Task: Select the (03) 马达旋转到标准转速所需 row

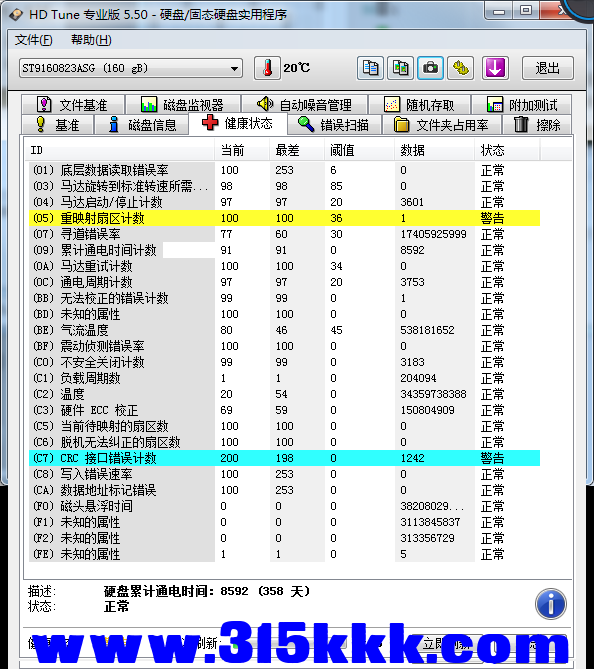Action: pos(284,186)
